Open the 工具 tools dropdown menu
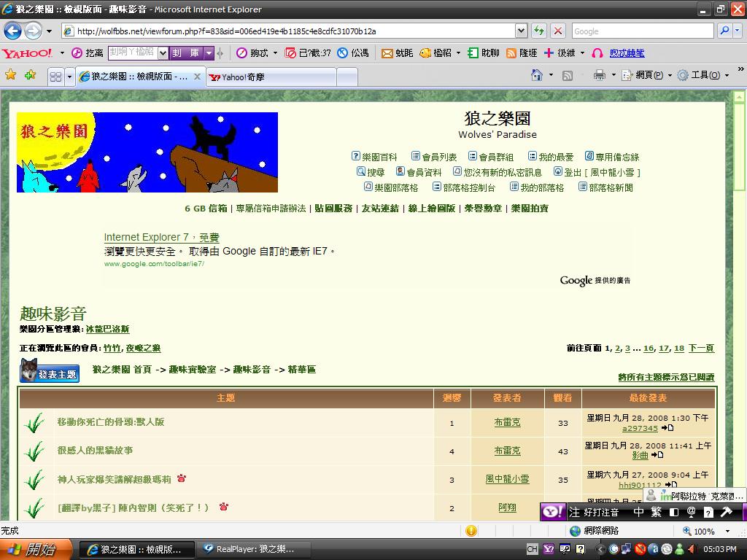 pyautogui.click(x=704, y=75)
